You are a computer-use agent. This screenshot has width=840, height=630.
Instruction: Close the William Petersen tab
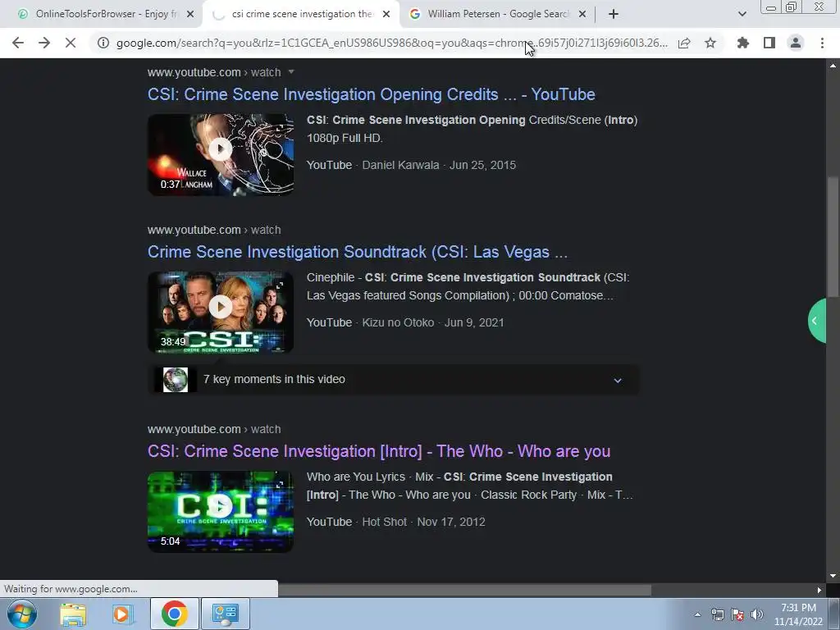(582, 14)
